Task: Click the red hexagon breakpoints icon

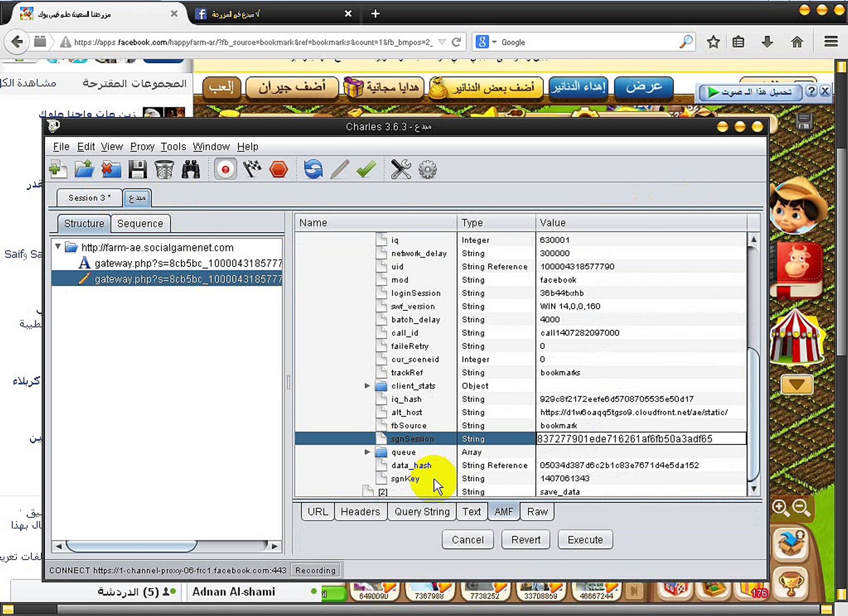Action: pos(278,169)
